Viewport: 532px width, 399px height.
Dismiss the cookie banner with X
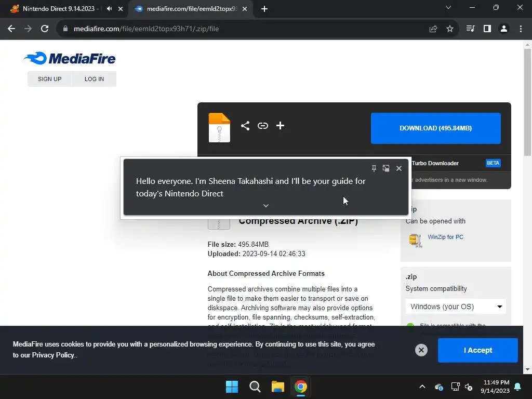[x=421, y=350]
